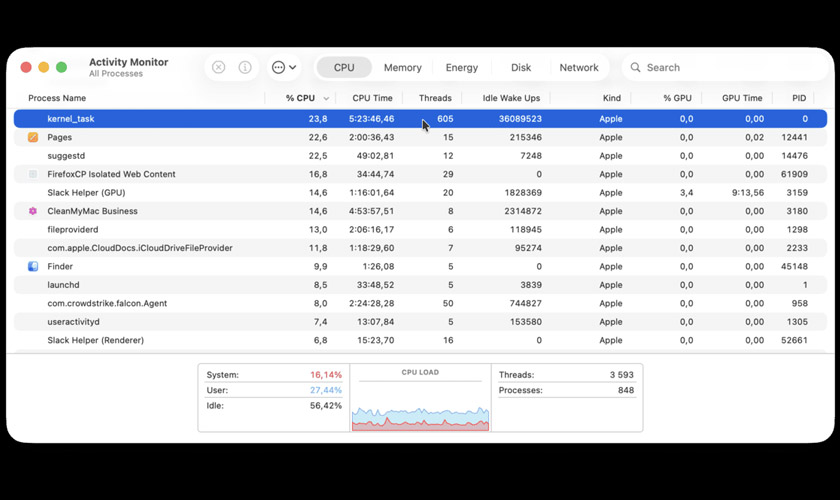
Task: Click CPU time 4:53:57,51 for CleanMyMac
Action: pyautogui.click(x=371, y=211)
